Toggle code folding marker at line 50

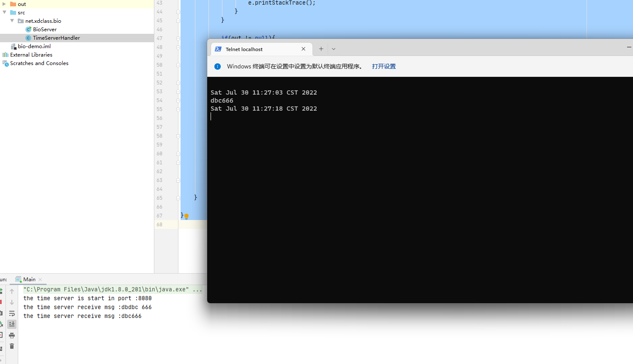tap(178, 65)
